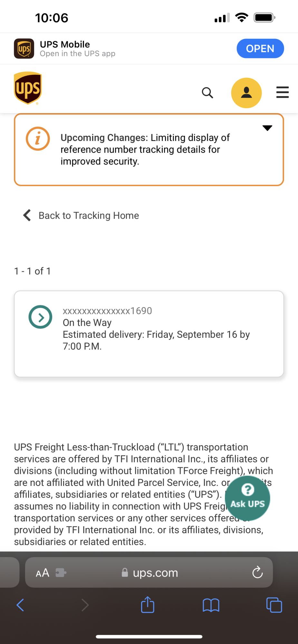Go back with Safari back arrow
Image resolution: width=298 pixels, height=644 pixels.
point(20,605)
